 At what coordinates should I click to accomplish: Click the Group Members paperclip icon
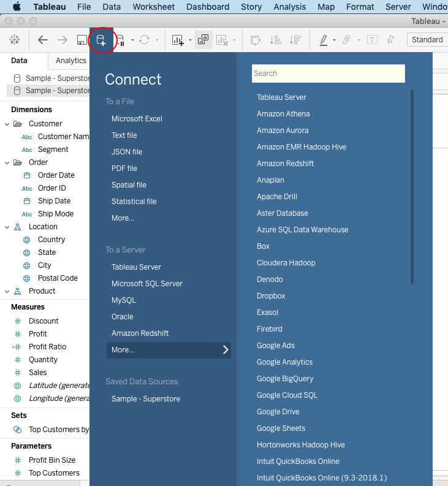pos(346,40)
